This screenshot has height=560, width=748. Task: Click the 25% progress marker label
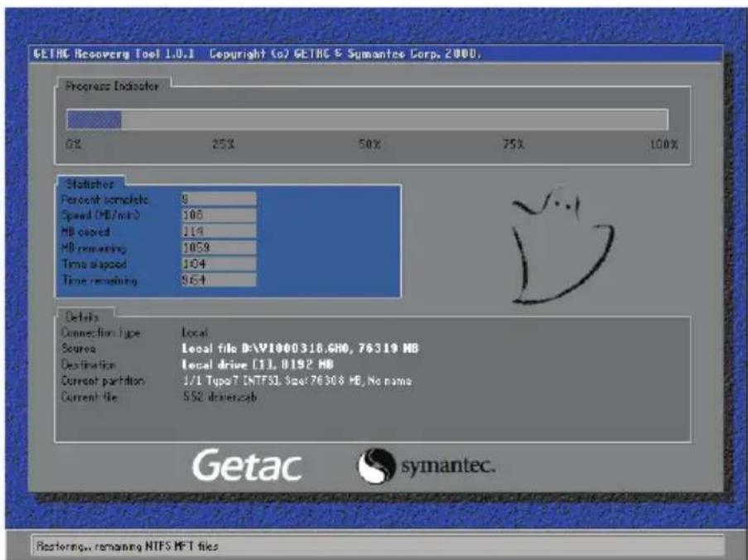point(224,144)
